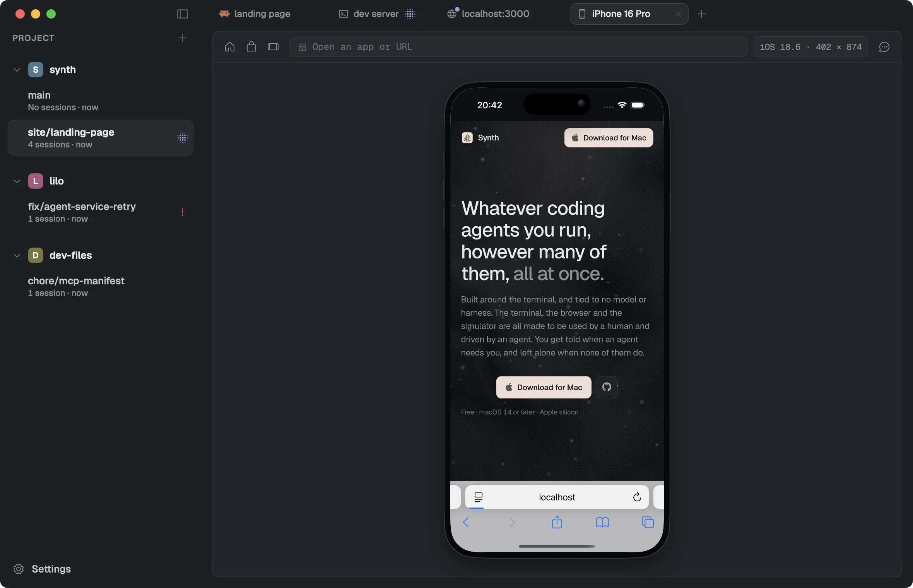Viewport: 913px width, 588px height.
Task: Select the site/landing-page branch
Action: [101, 138]
